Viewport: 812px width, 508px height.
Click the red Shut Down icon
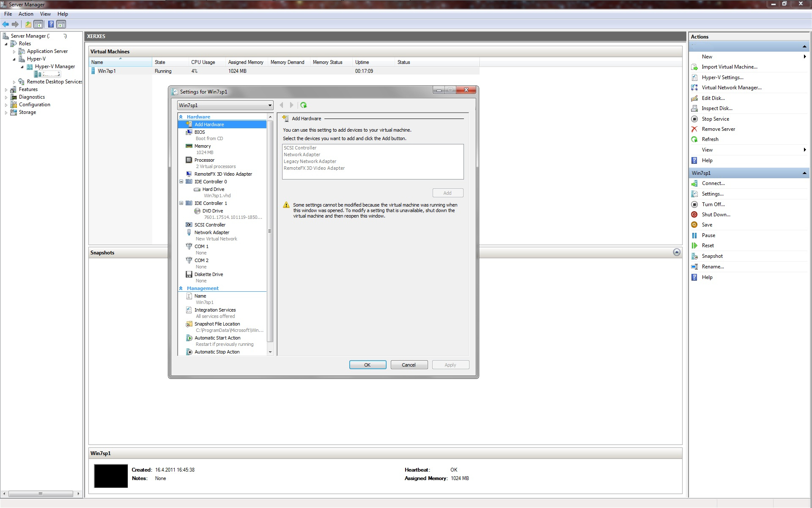(694, 215)
